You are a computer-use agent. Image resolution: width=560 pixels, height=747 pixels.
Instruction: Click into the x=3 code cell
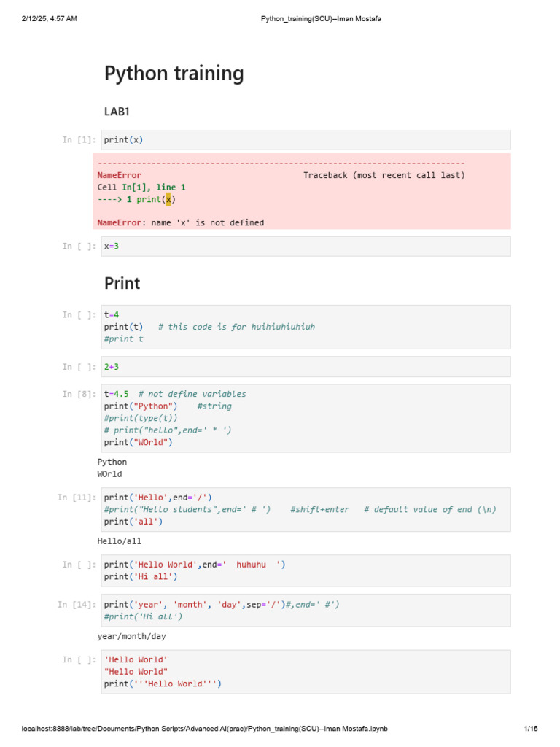306,247
